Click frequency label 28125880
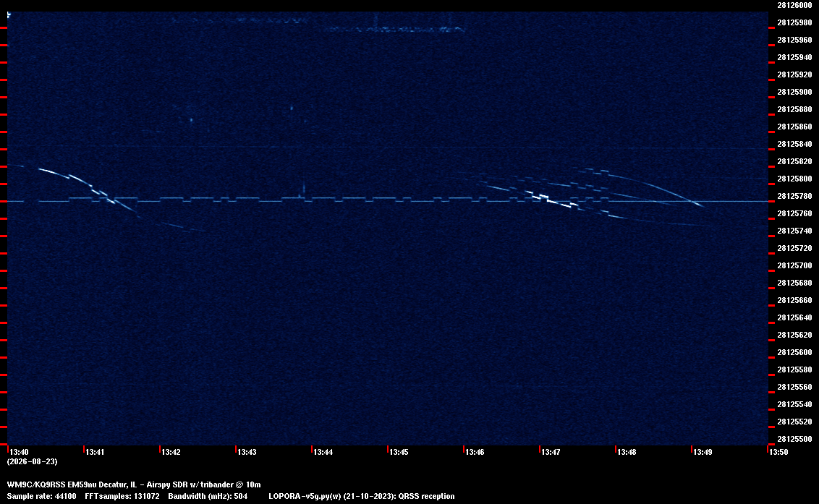Screen dimensions: 819x504 (x=794, y=109)
